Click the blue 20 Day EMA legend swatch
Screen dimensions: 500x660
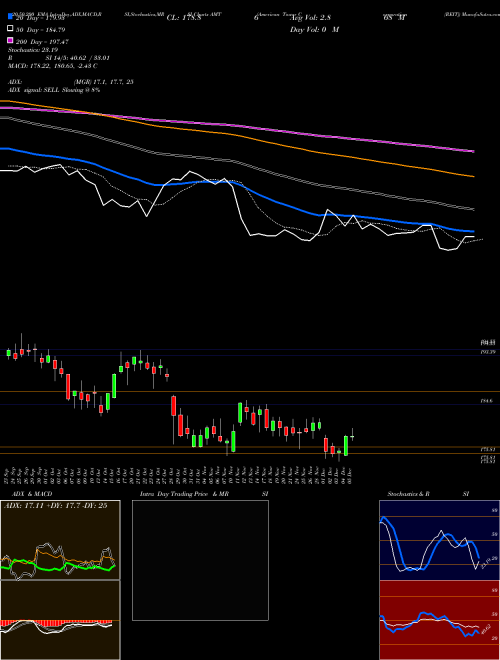tap(11, 16)
